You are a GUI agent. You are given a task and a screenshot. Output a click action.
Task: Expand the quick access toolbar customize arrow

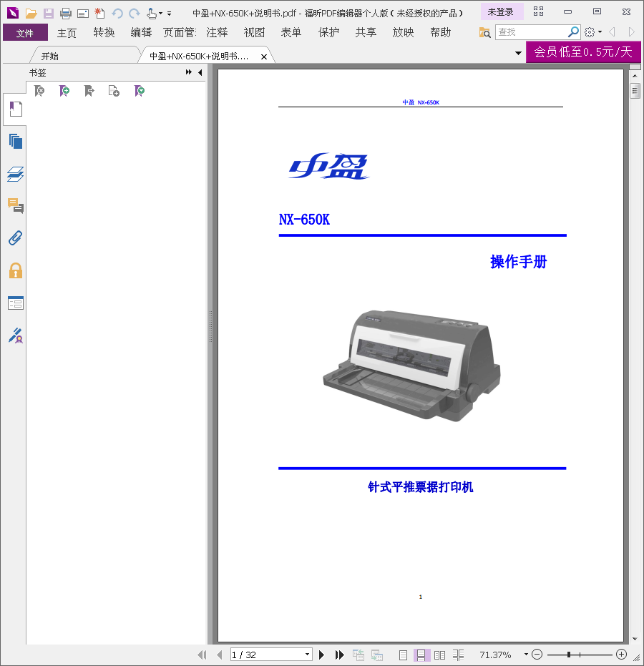tap(169, 14)
